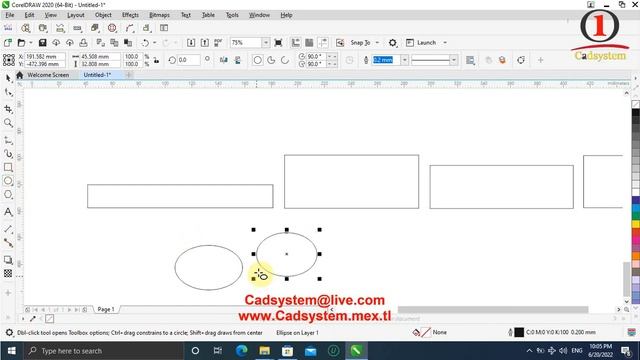This screenshot has width=640, height=360.
Task: Click the Launch button
Action: click(422, 42)
